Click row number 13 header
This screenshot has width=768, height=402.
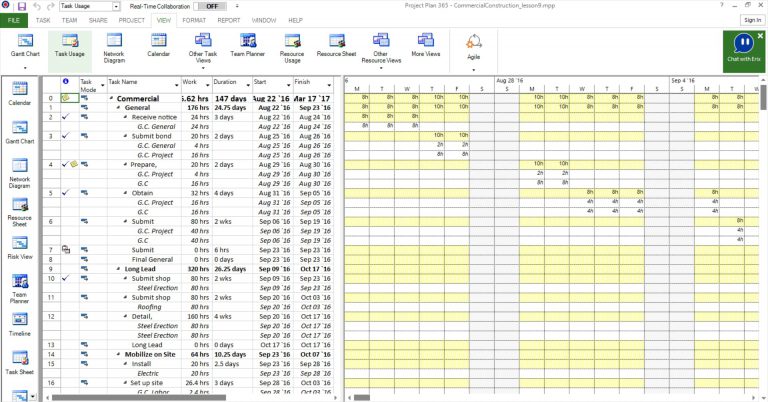pyautogui.click(x=51, y=345)
